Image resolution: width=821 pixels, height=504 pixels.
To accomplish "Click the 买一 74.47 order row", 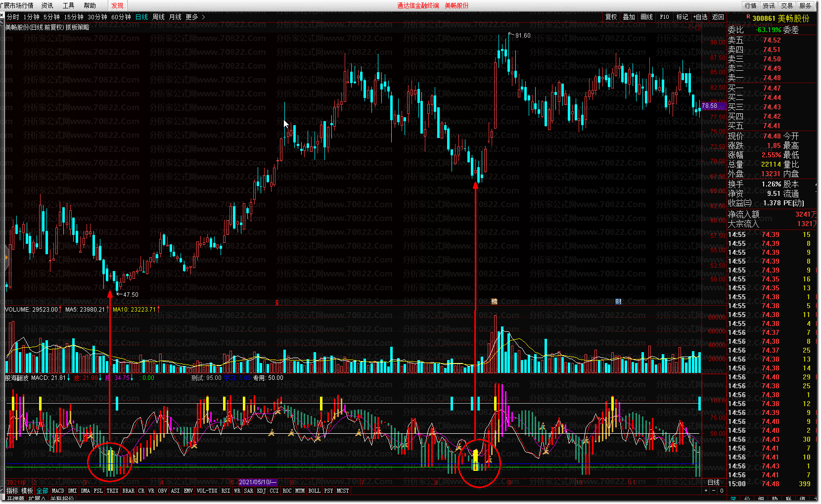I will point(772,88).
